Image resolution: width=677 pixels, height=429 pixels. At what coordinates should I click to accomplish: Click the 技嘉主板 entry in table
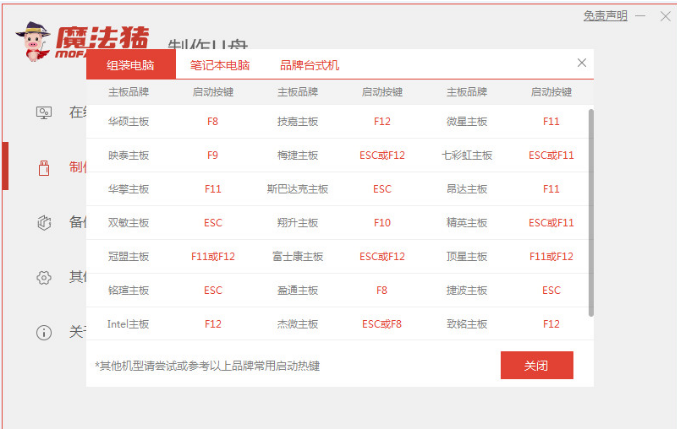297,121
